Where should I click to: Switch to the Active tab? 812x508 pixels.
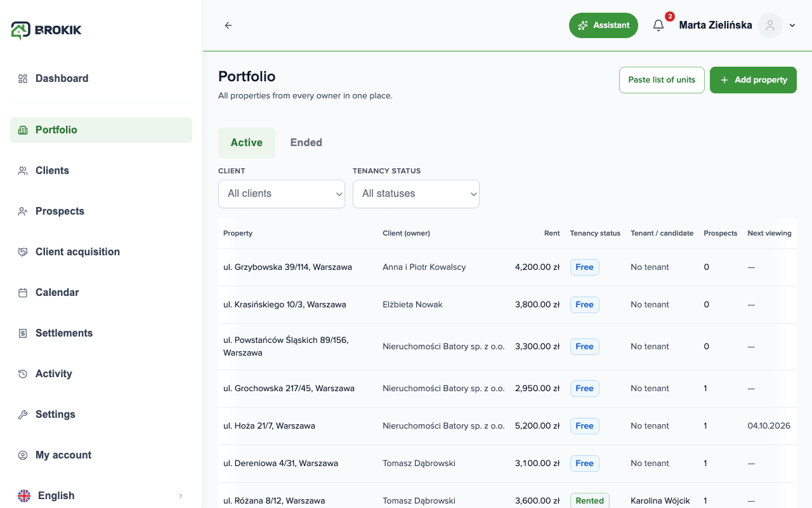(x=247, y=143)
